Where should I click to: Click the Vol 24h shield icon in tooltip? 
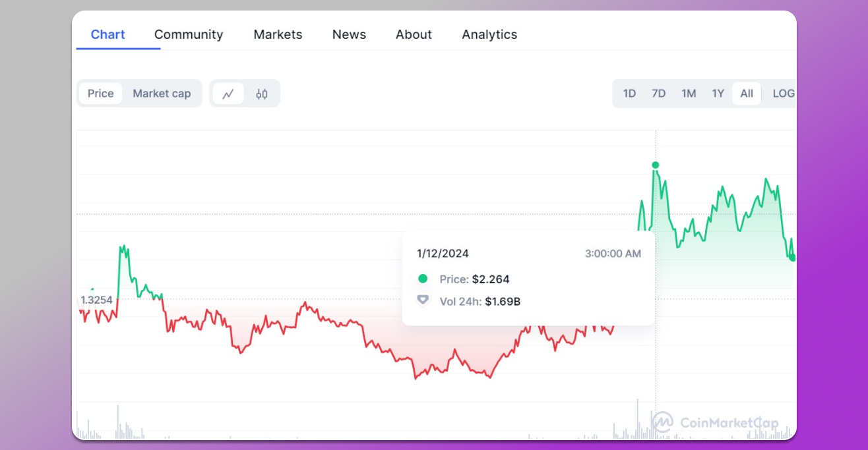422,301
